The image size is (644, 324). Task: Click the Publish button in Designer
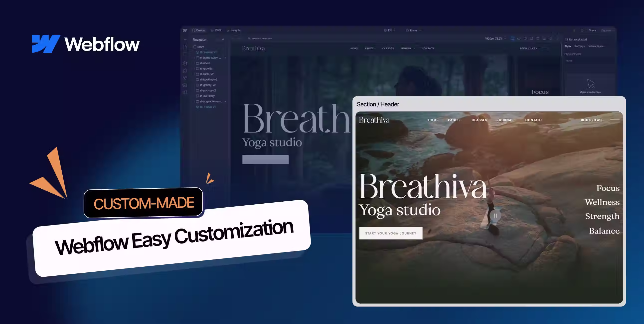606,30
